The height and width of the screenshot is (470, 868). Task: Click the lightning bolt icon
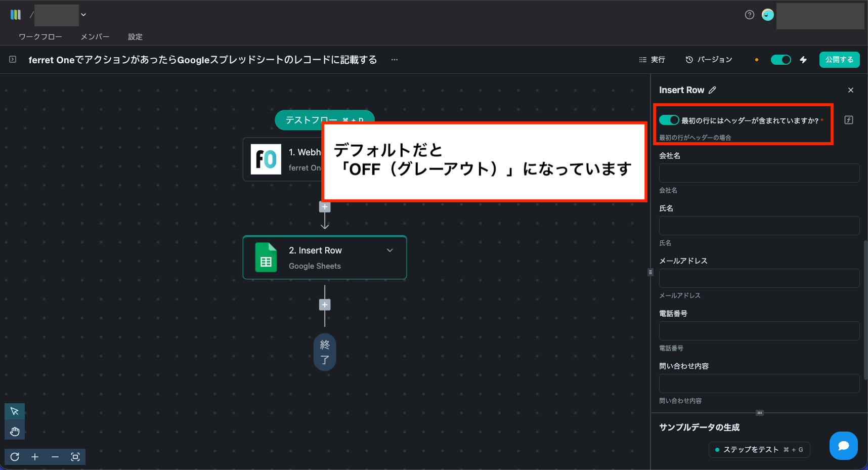tap(803, 60)
